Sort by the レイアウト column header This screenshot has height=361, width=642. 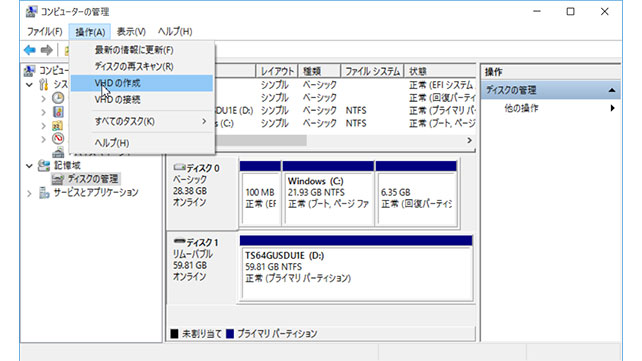point(277,71)
